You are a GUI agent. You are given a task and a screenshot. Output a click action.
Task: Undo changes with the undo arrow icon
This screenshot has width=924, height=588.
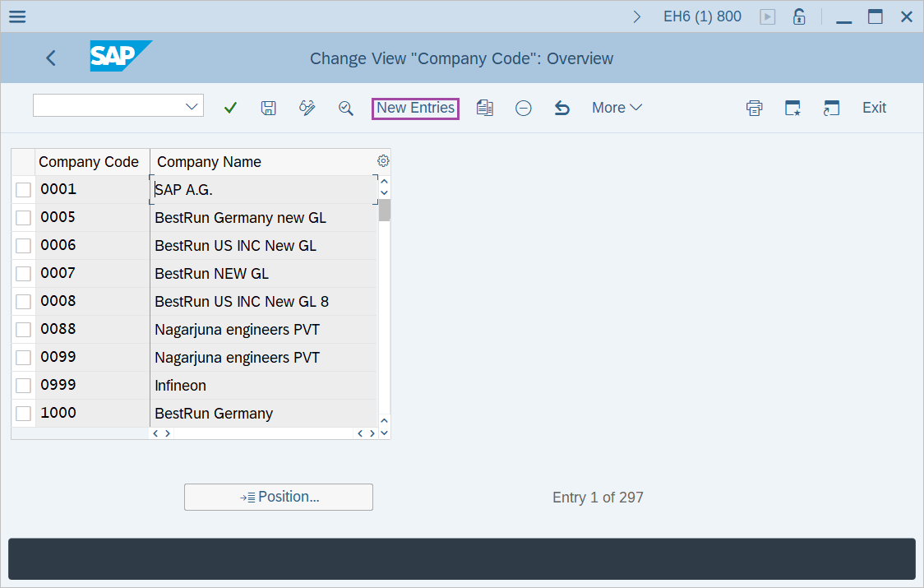click(x=562, y=107)
